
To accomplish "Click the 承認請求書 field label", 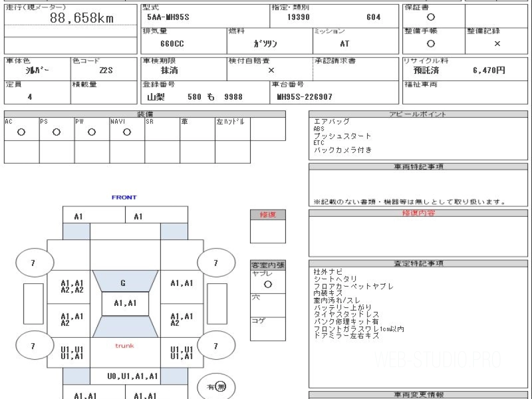I will click(x=335, y=61).
